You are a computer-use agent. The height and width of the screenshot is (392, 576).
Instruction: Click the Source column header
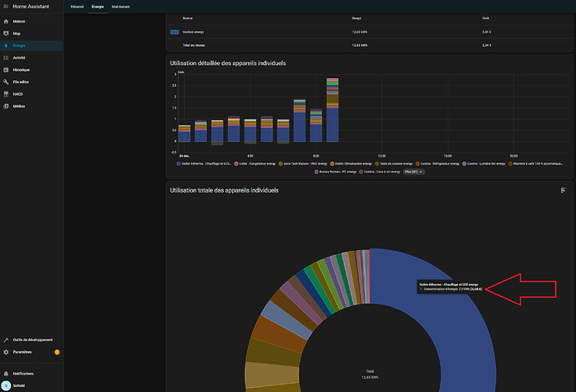(187, 18)
